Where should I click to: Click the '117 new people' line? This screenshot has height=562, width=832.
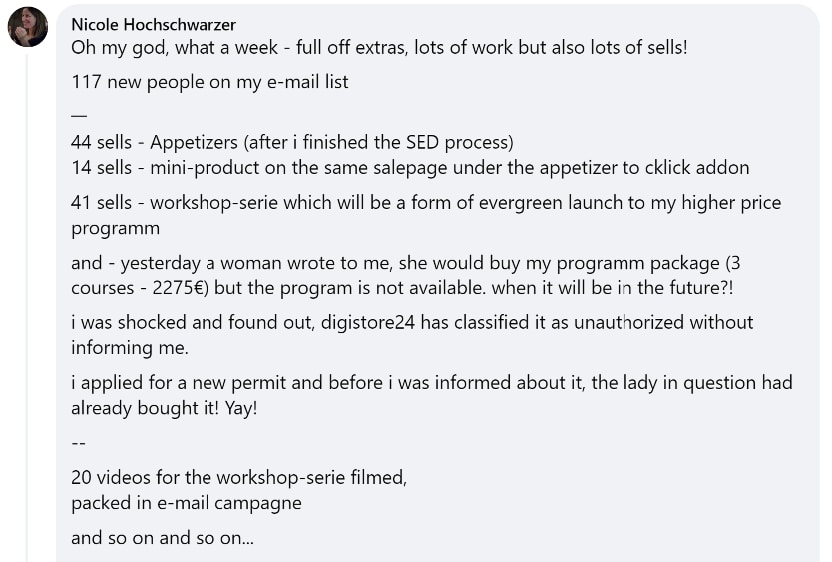click(x=210, y=82)
